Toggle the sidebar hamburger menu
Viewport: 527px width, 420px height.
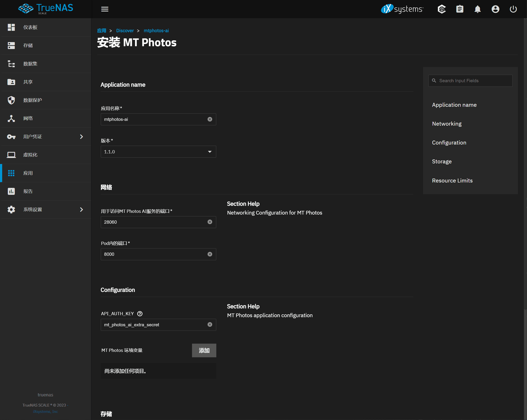click(105, 9)
